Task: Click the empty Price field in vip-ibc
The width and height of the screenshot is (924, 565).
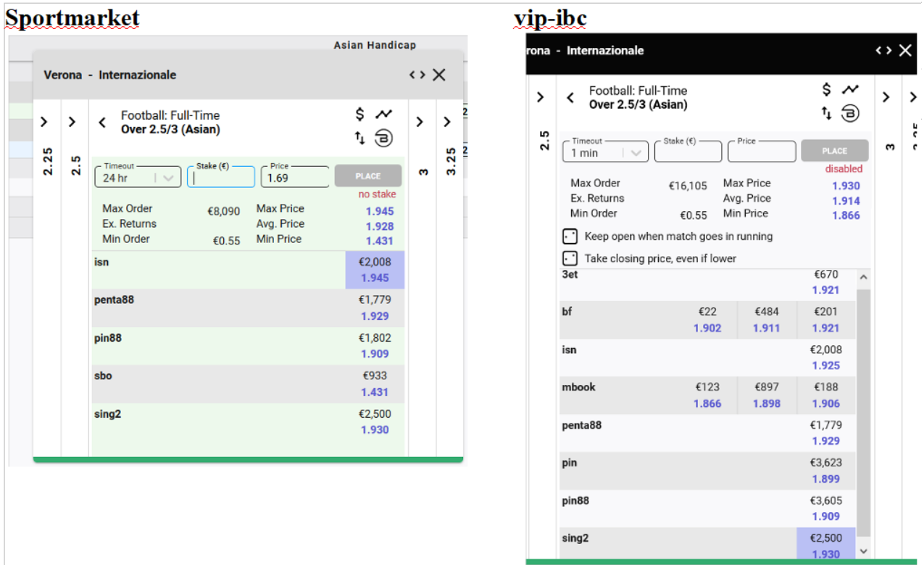Action: pyautogui.click(x=762, y=152)
